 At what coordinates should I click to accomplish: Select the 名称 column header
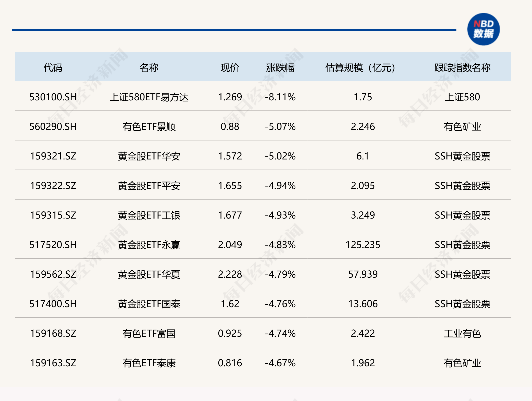(149, 68)
